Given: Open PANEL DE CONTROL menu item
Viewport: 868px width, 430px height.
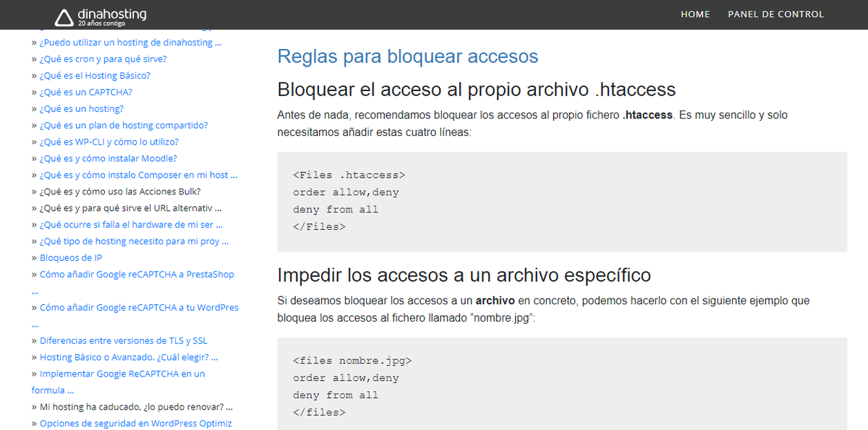Looking at the screenshot, I should click(775, 14).
